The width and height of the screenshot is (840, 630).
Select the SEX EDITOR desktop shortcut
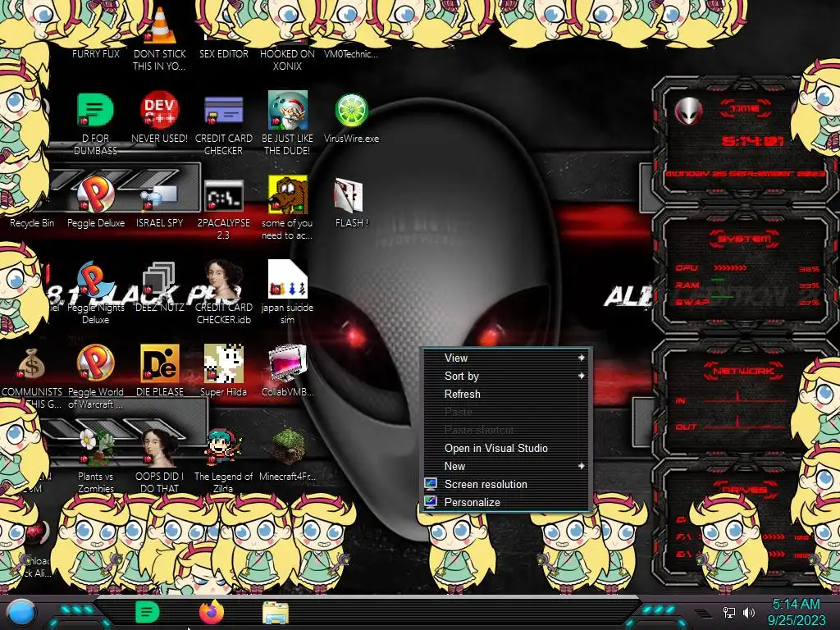click(224, 53)
